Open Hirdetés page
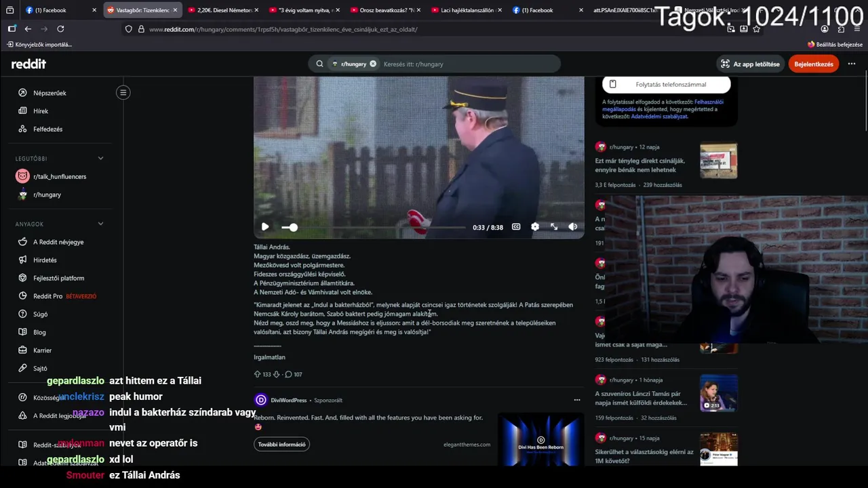868x488 pixels. coord(45,260)
